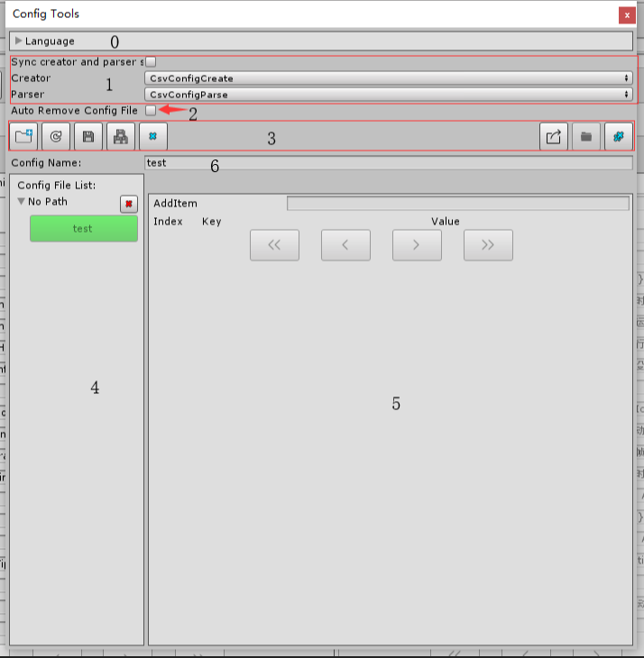Click the dark folder toolbar icon
Screen dimensions: 644x658
[x=586, y=136]
